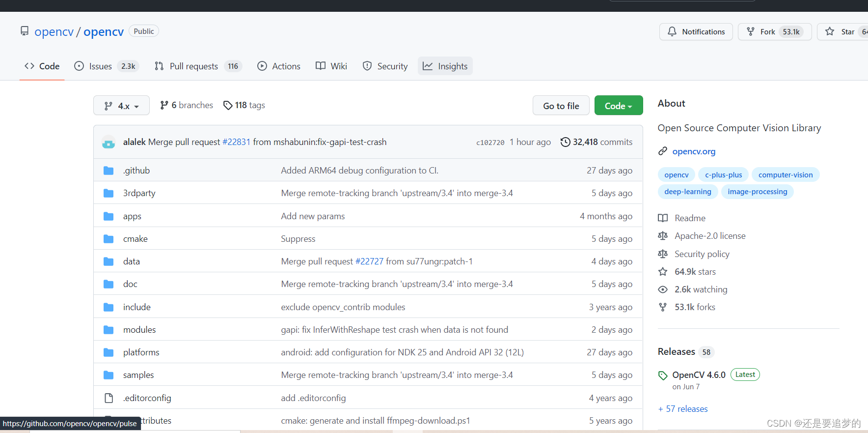Screen dimensions: 868x433
Task: Click the Fork icon
Action: pyautogui.click(x=751, y=31)
